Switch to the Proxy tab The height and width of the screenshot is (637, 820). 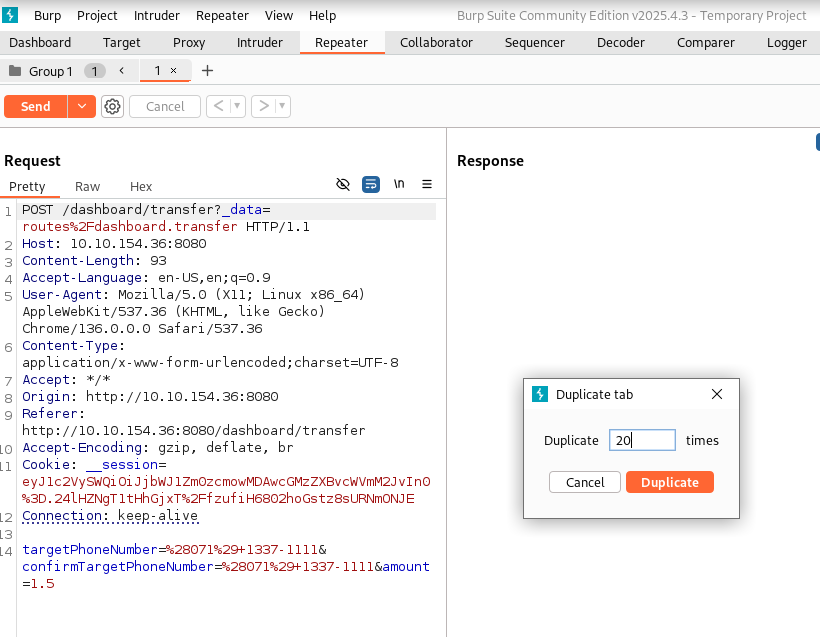pyautogui.click(x=189, y=42)
